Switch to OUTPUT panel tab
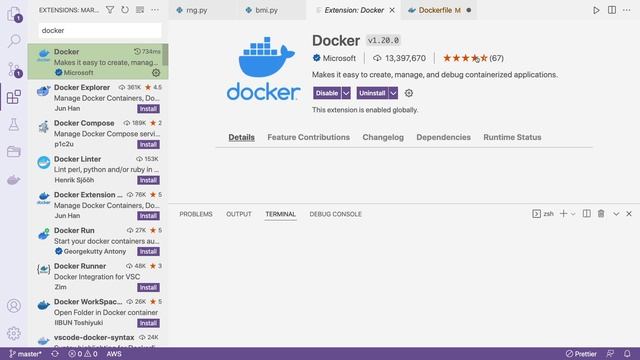The image size is (640, 360). [239, 214]
